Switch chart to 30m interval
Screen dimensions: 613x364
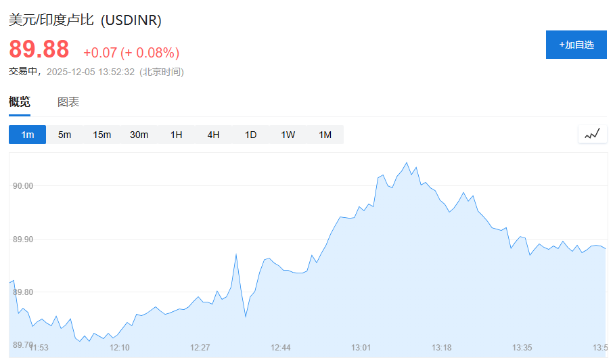(139, 135)
